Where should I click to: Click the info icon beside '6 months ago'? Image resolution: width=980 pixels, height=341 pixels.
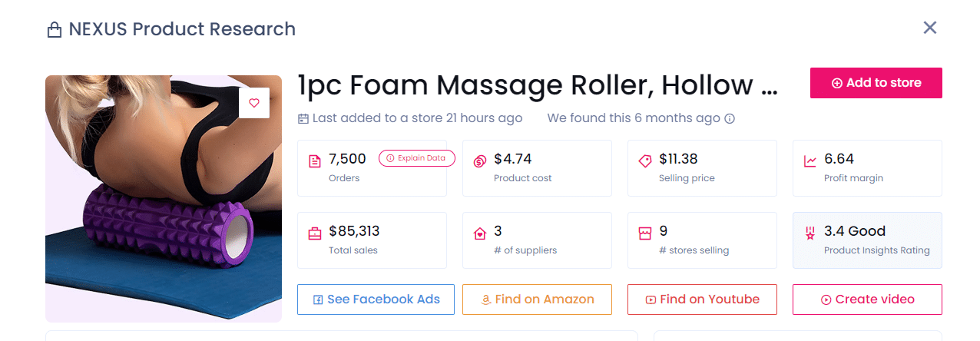pos(730,118)
